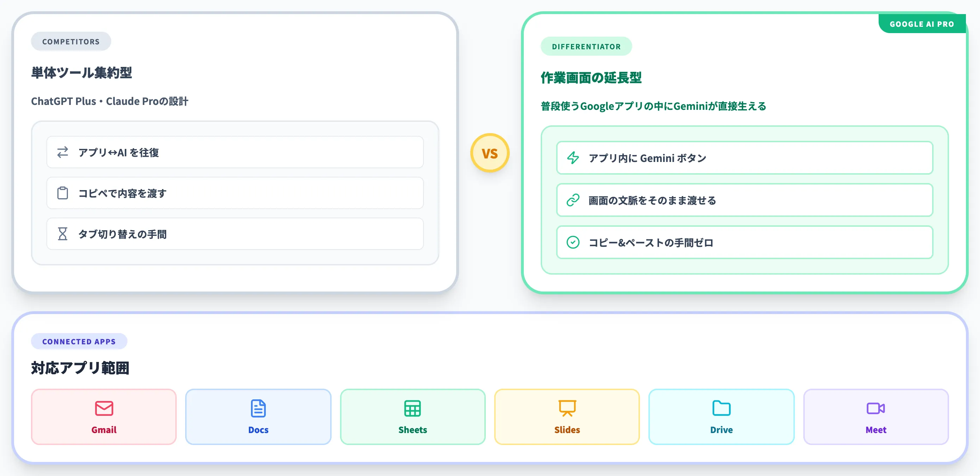Select the COMPETITORS pill label

pos(71,42)
